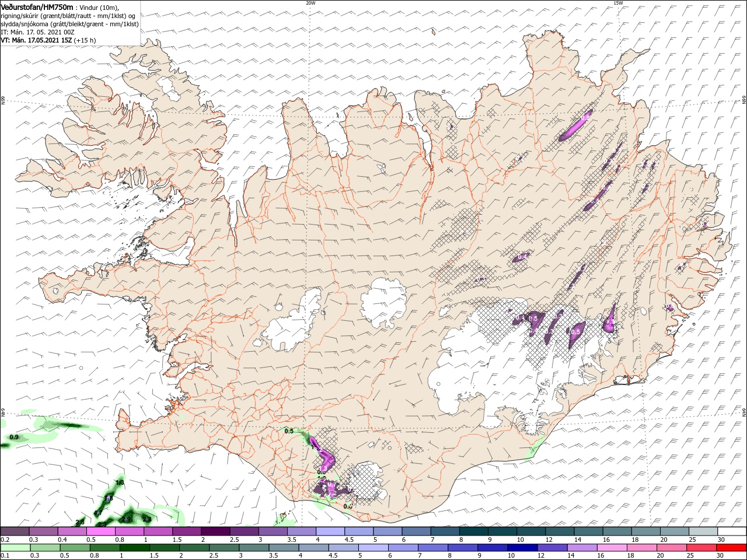Viewport: 747px width, 560px height.
Task: Select the bright red 30 mm rain swatch
Action: (732, 548)
